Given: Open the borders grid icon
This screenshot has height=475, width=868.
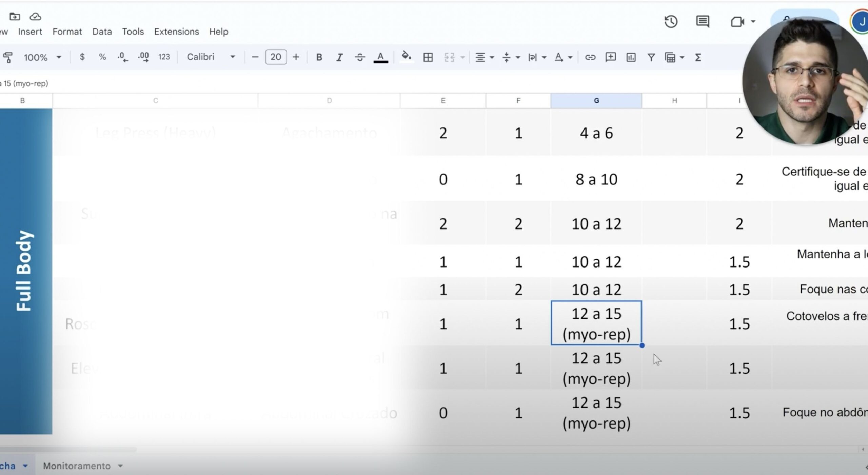Looking at the screenshot, I should click(x=428, y=57).
